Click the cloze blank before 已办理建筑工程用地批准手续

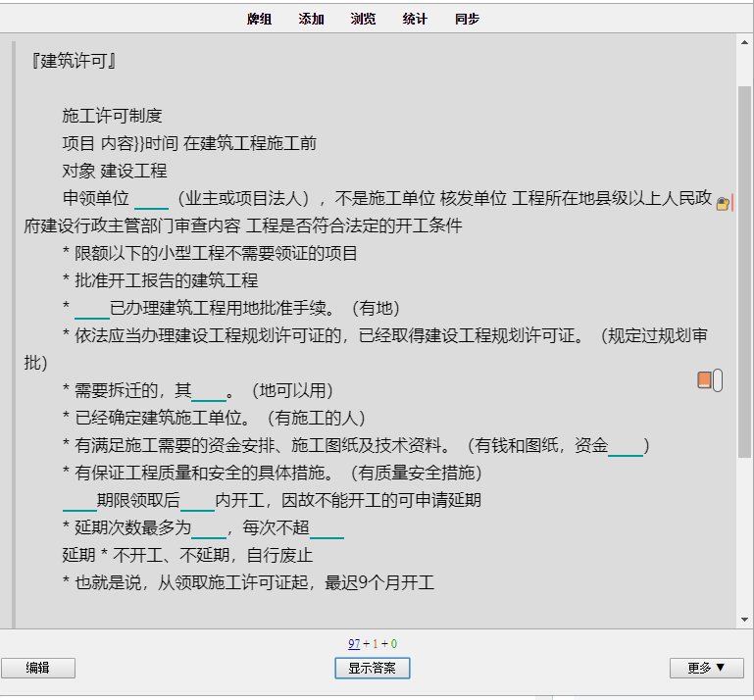(x=92, y=309)
